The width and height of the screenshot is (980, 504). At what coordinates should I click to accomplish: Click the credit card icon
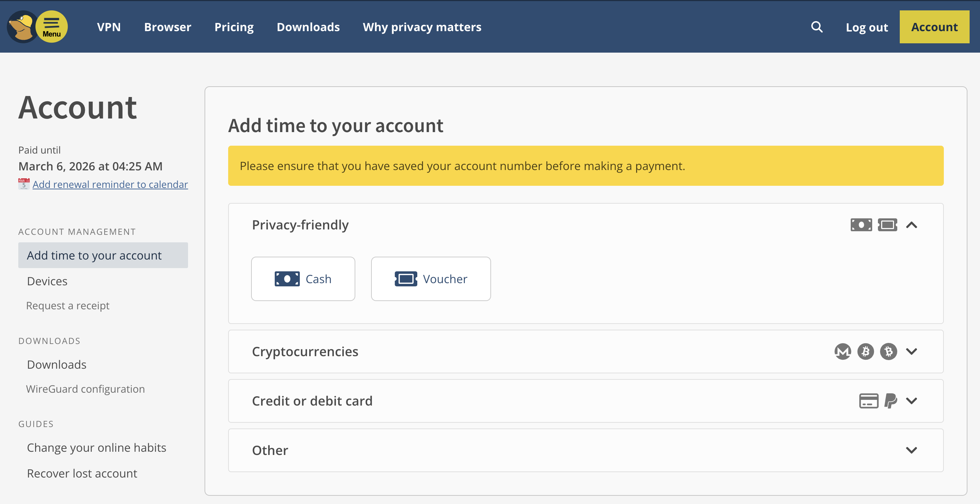click(x=869, y=401)
